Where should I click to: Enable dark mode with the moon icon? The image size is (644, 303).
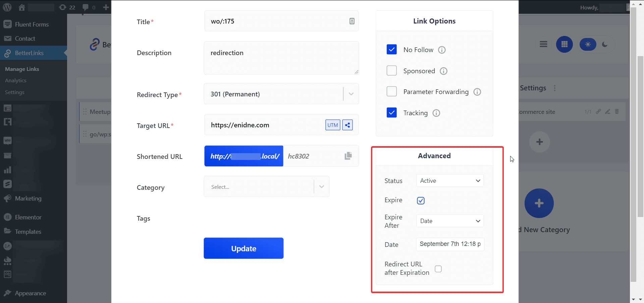pos(605,44)
